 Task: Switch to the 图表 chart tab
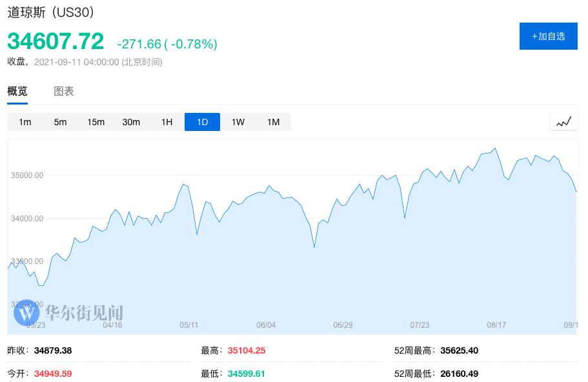pyautogui.click(x=64, y=92)
